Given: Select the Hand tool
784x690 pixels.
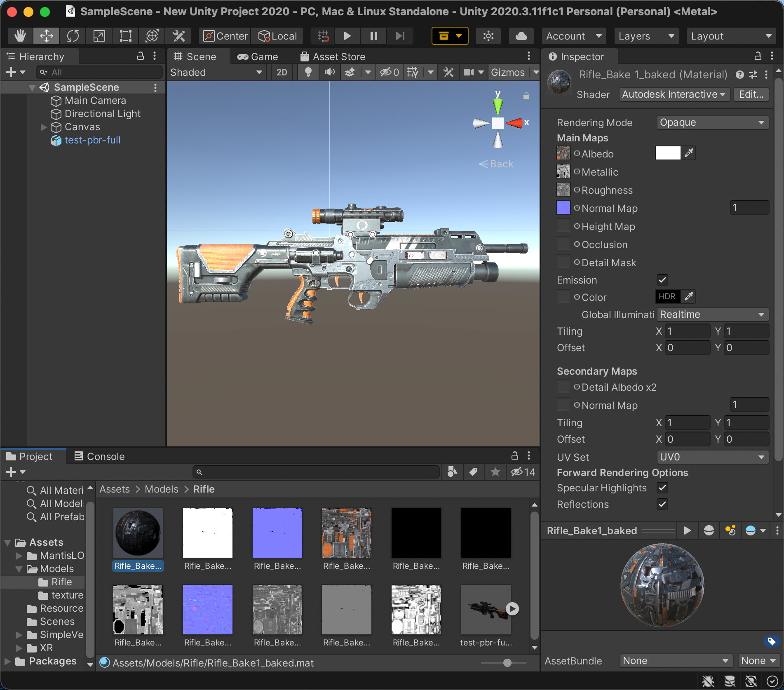Looking at the screenshot, I should coord(20,36).
